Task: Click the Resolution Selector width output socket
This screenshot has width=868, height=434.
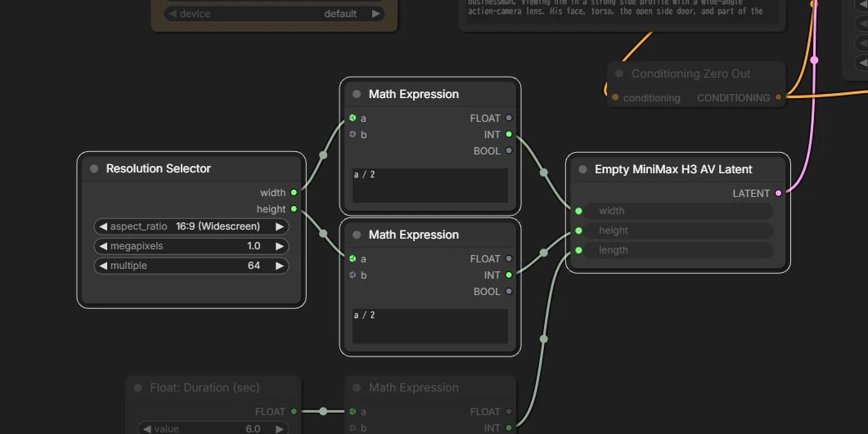Action: click(x=294, y=192)
